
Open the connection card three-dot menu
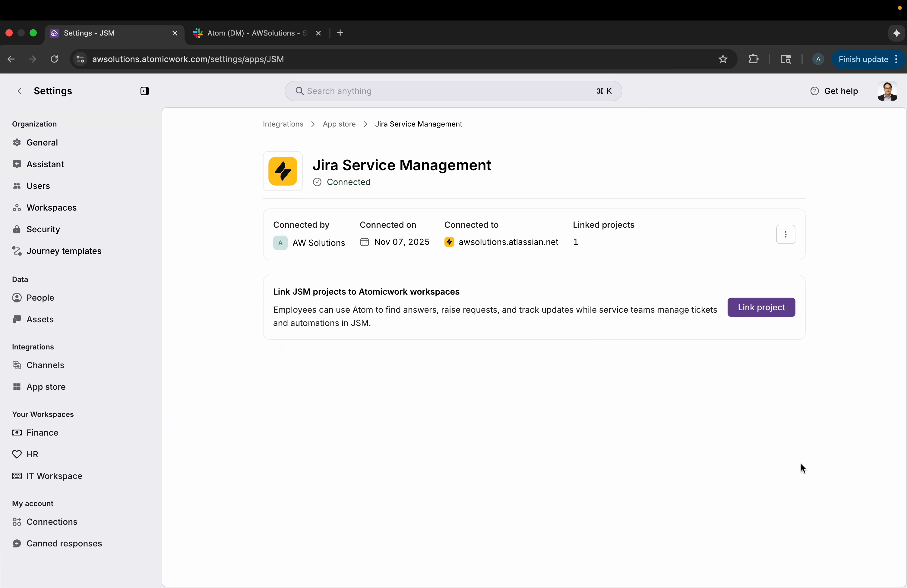[785, 234]
